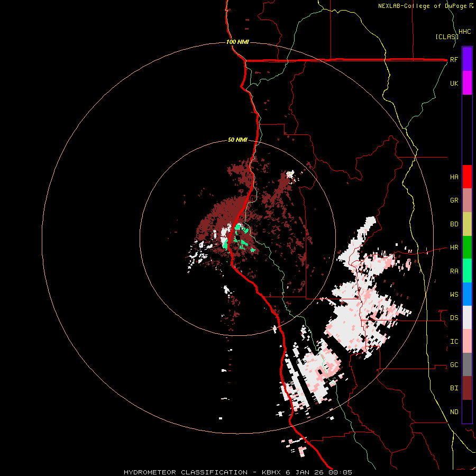Click the GC gray legend swatch

pos(467,364)
